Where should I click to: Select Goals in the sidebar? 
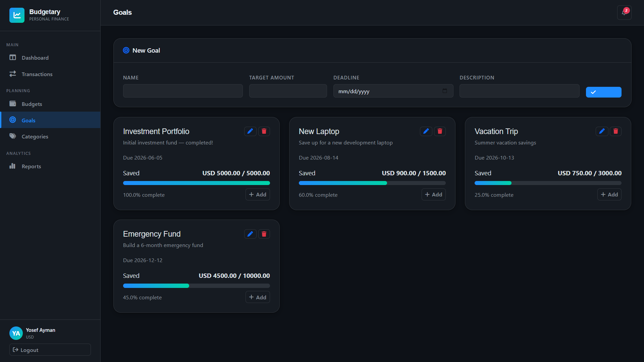click(50, 120)
